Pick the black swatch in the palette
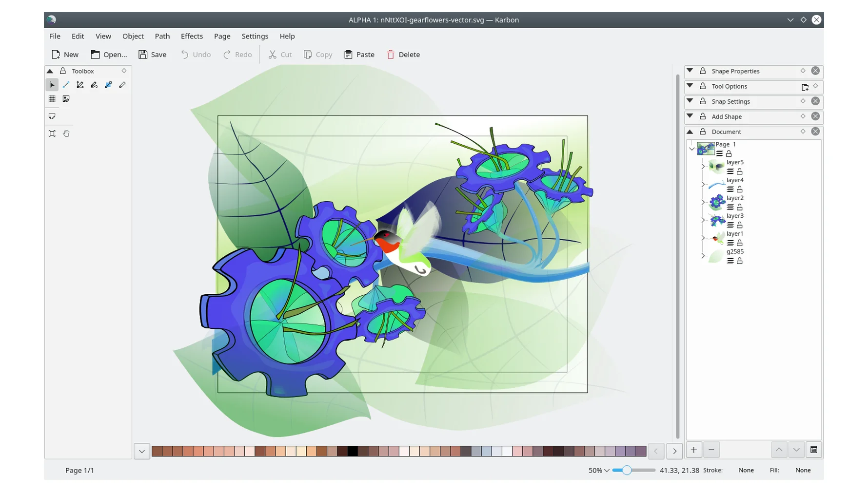868x493 pixels. [352, 451]
